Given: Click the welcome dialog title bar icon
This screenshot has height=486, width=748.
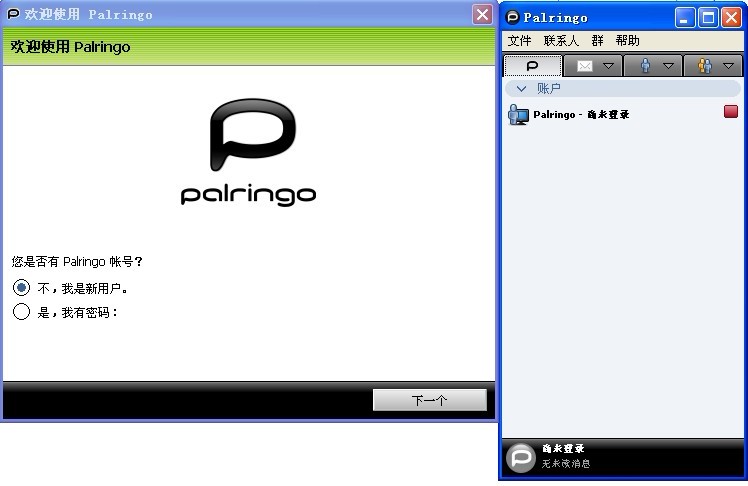Looking at the screenshot, I should [x=13, y=14].
